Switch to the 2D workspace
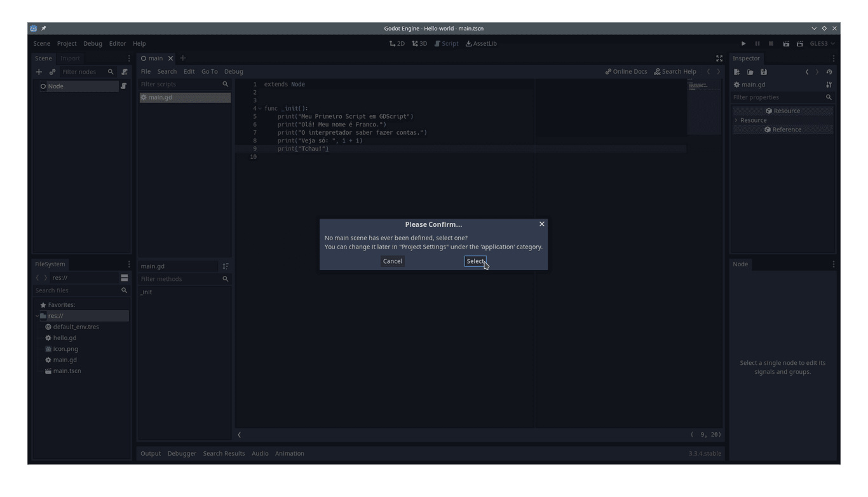868x497 pixels. (397, 43)
